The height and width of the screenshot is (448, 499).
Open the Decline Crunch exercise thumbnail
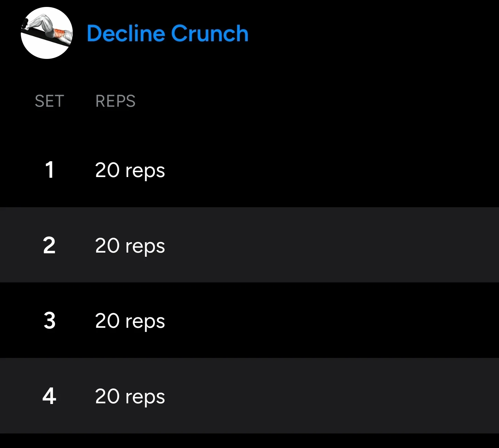tap(47, 33)
